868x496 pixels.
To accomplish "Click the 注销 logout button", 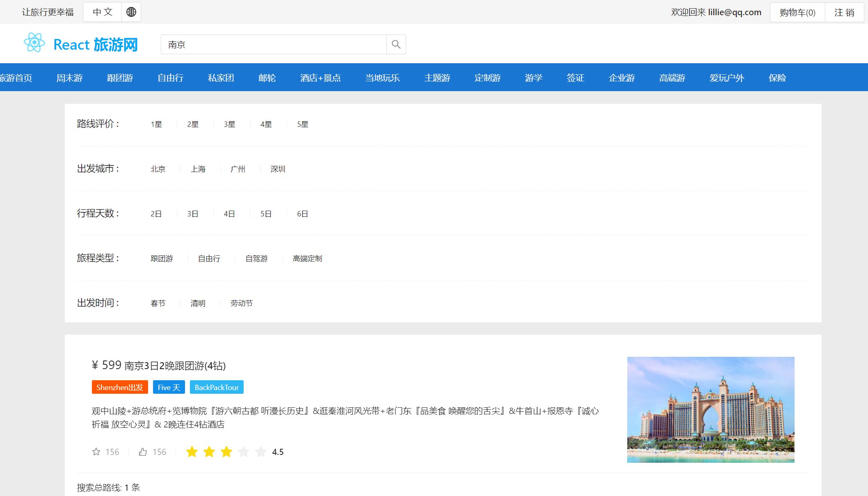I will pyautogui.click(x=844, y=12).
